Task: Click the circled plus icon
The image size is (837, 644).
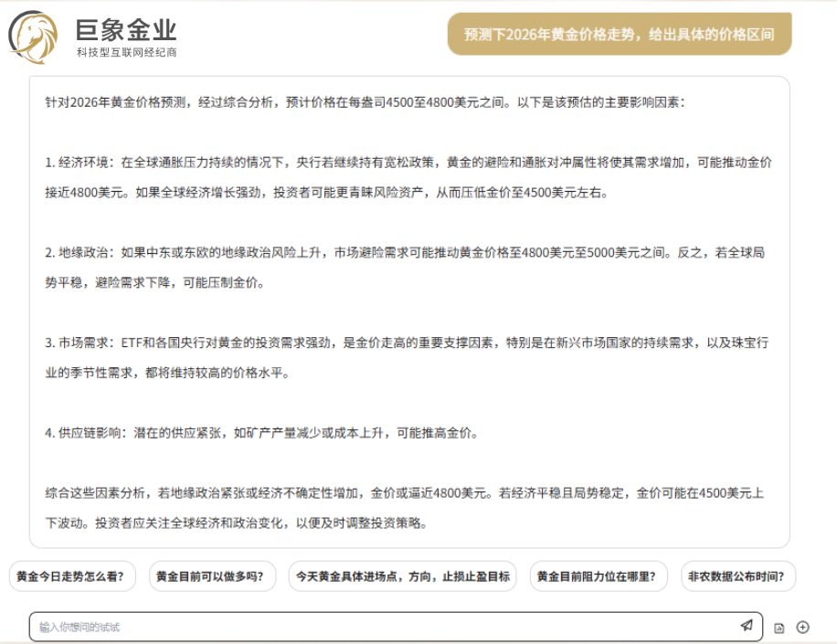Action: tap(803, 627)
